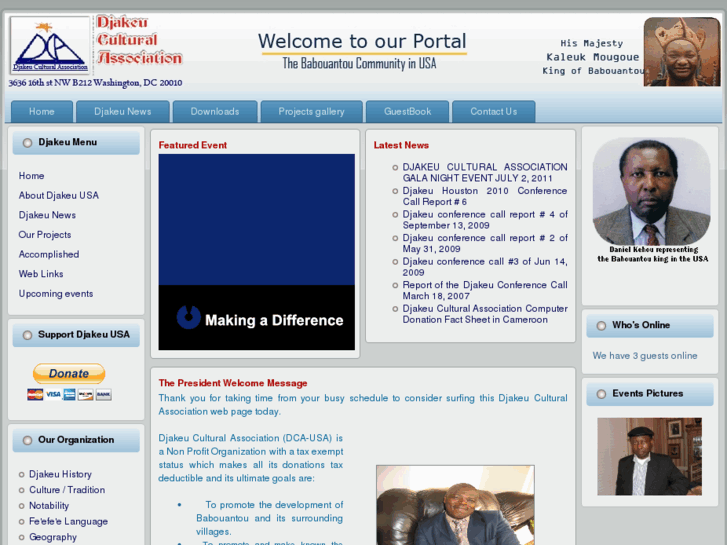
Task: Click the Djakeu Cultural Association logo
Action: pos(50,45)
